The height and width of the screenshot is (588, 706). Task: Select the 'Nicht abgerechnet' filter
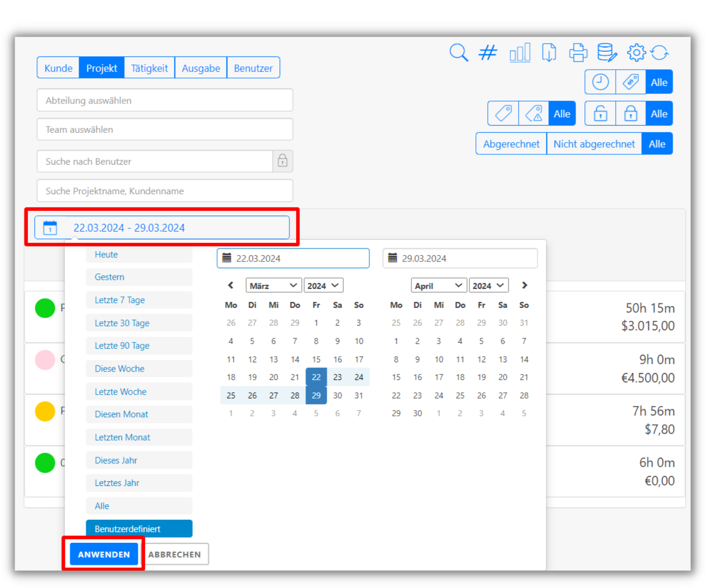[594, 144]
